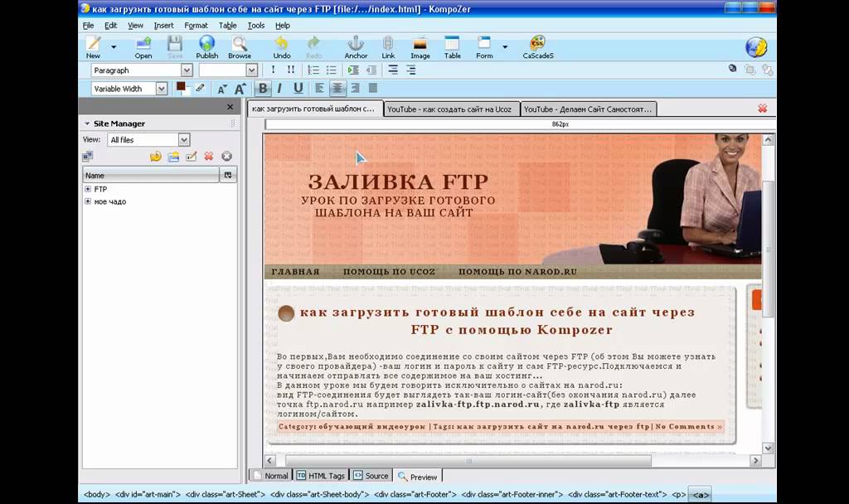Viewport: 849px width, 504px height.
Task: Undo the last action via Undo icon
Action: coord(282,46)
